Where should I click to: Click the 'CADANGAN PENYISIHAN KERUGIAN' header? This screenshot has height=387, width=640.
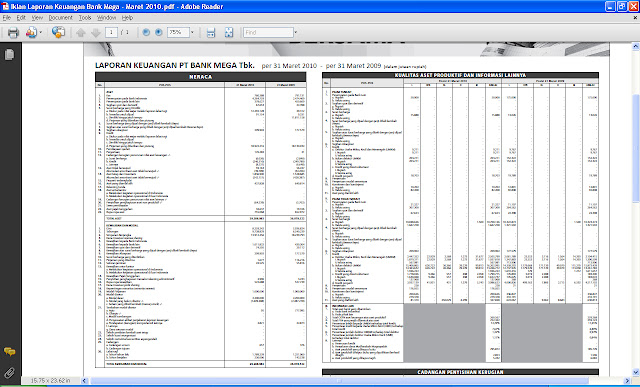point(460,372)
